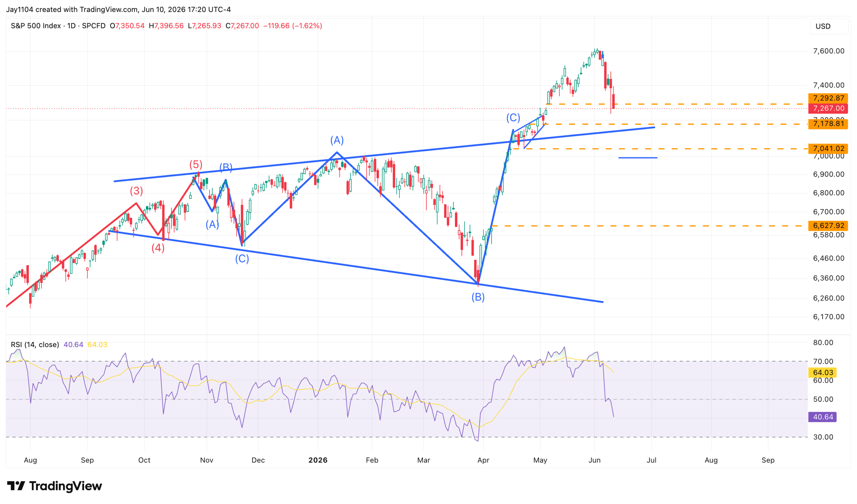The width and height of the screenshot is (857, 504).
Task: Click the purple 40.64 value in RSI legend
Action: click(73, 344)
